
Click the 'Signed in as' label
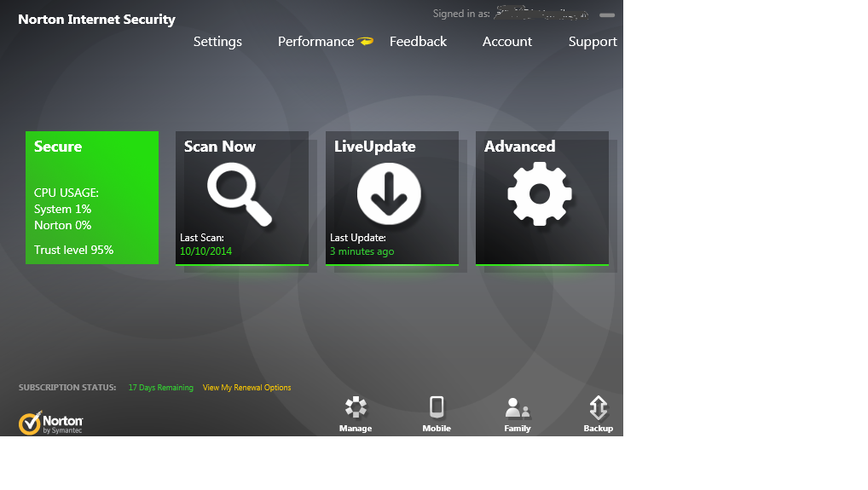pyautogui.click(x=461, y=14)
